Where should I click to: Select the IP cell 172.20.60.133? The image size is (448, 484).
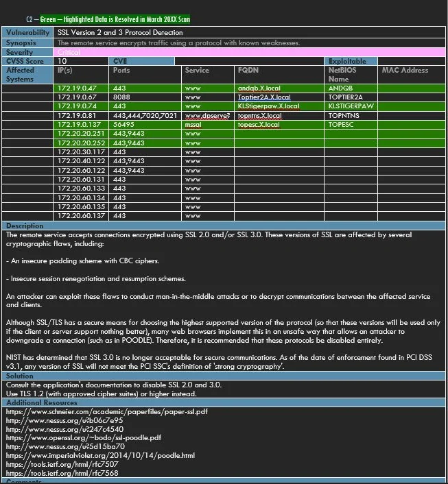[x=81, y=189]
